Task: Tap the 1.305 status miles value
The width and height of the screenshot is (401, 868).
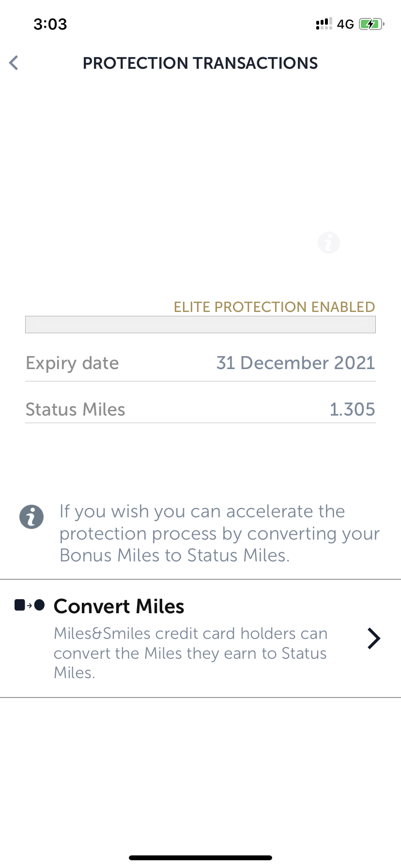Action: (353, 409)
